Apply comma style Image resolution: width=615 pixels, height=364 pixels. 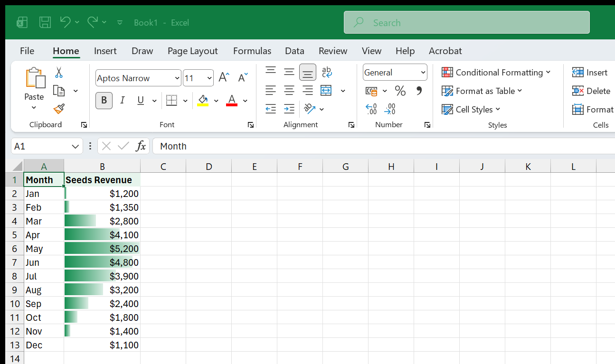419,91
